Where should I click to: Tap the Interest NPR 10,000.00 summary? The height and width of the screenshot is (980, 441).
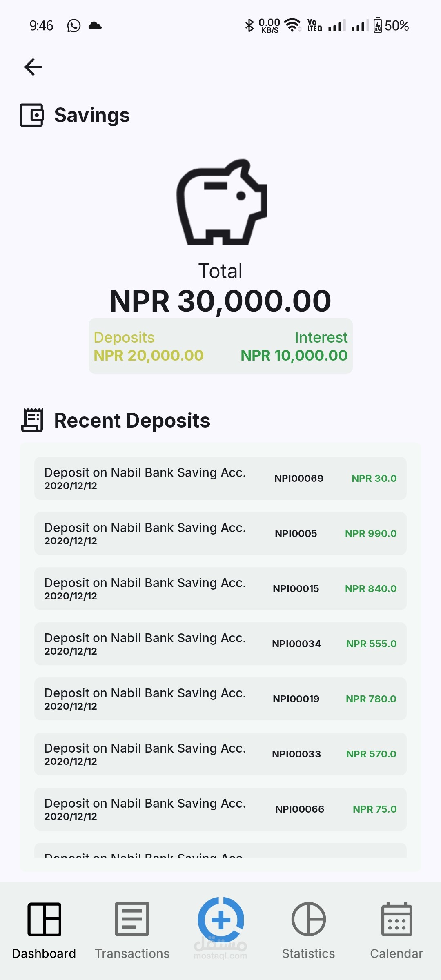(294, 346)
